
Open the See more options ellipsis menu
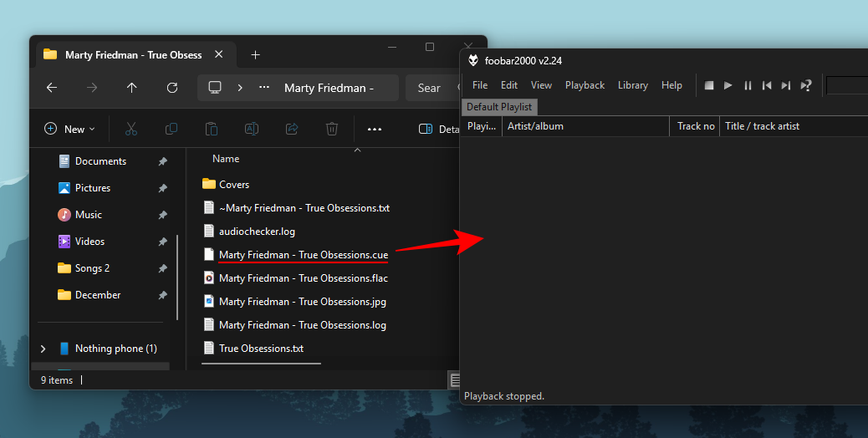[x=375, y=129]
